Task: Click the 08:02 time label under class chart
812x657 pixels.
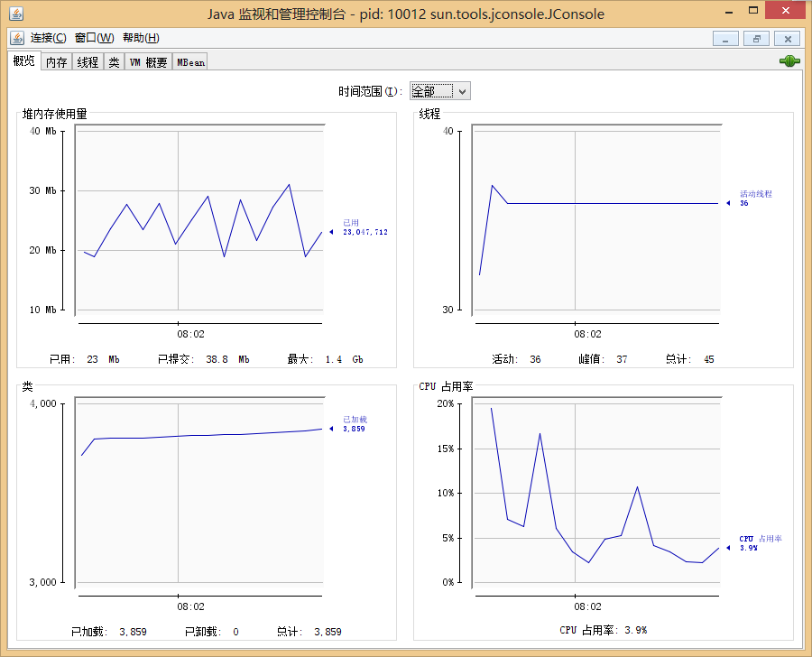Action: click(x=190, y=606)
